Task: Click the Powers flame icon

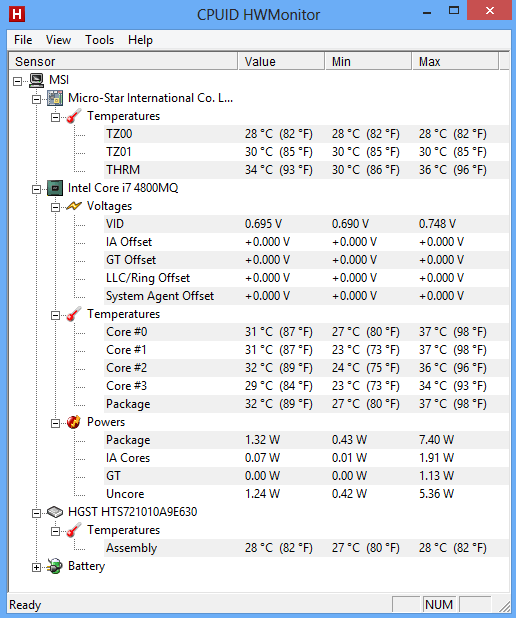Action: [74, 422]
